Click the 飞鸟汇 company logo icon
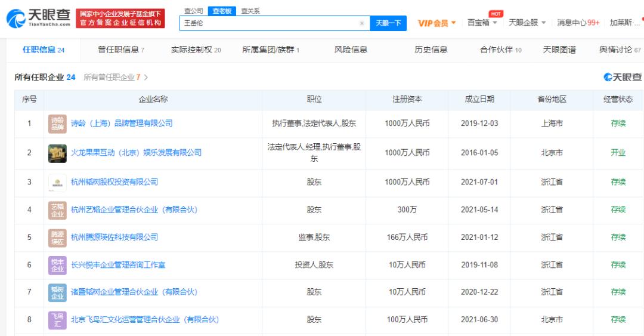 [x=57, y=320]
